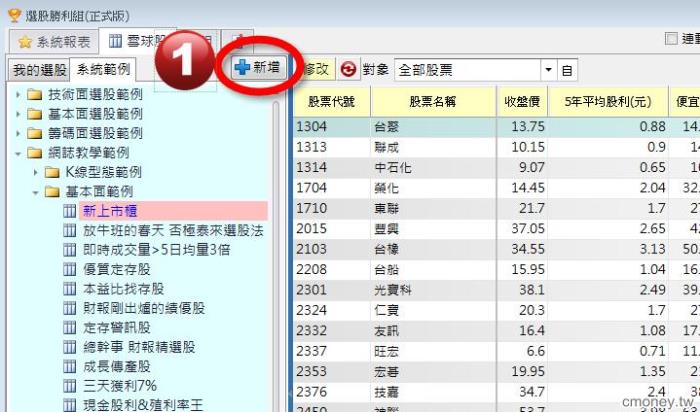The width and height of the screenshot is (700, 412).
Task: Click the 自 button beside the dropdown
Action: pyautogui.click(x=567, y=70)
